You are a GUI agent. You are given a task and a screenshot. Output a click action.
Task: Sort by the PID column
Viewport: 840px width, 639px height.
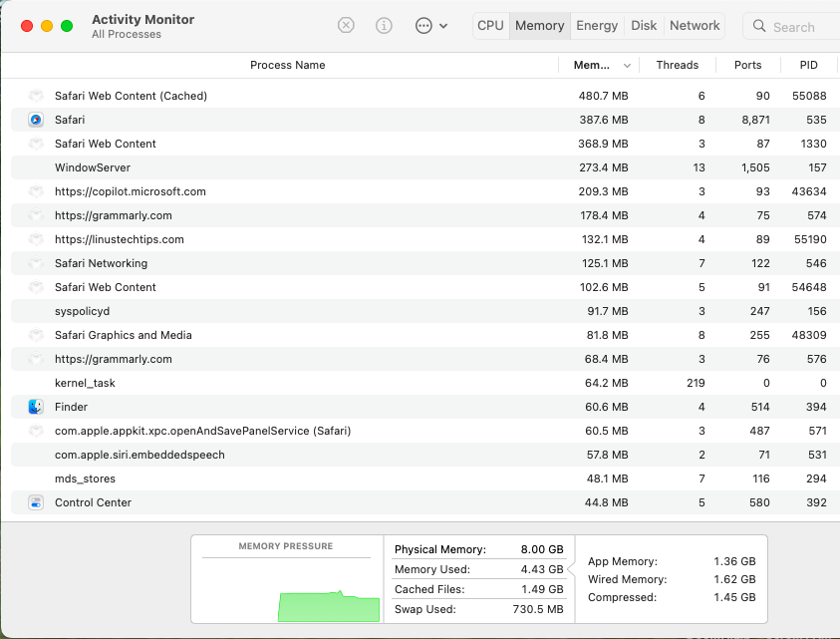point(808,65)
